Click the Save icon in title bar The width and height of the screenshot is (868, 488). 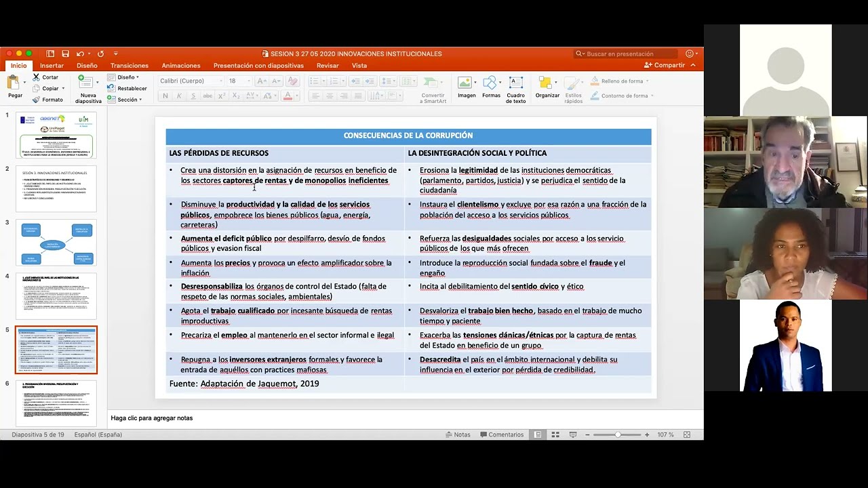click(65, 54)
